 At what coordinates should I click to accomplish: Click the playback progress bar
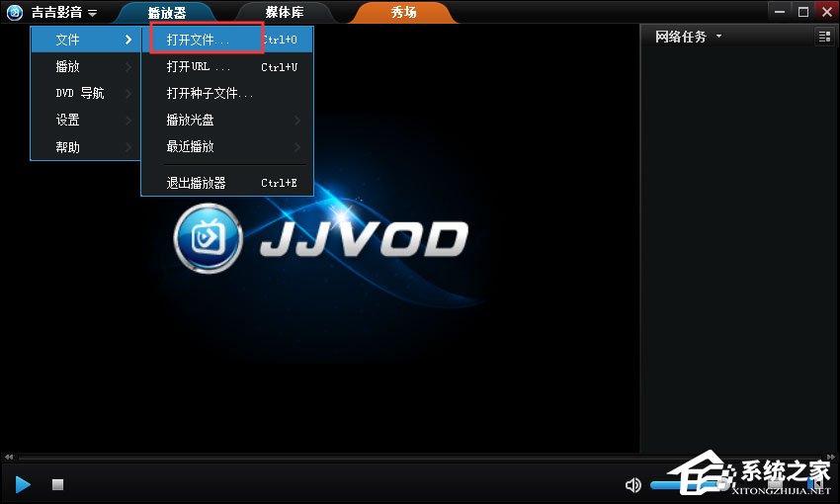pos(421,458)
